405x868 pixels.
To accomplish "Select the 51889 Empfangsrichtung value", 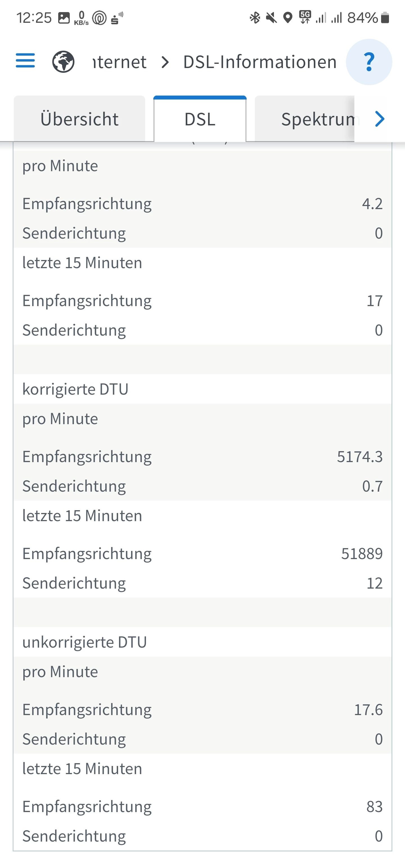I will click(361, 554).
